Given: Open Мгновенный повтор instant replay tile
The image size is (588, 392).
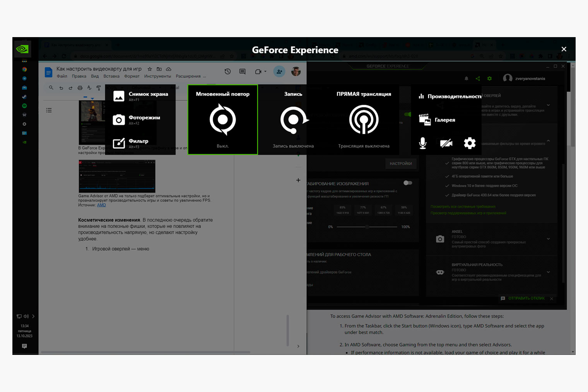Looking at the screenshot, I should tap(223, 120).
